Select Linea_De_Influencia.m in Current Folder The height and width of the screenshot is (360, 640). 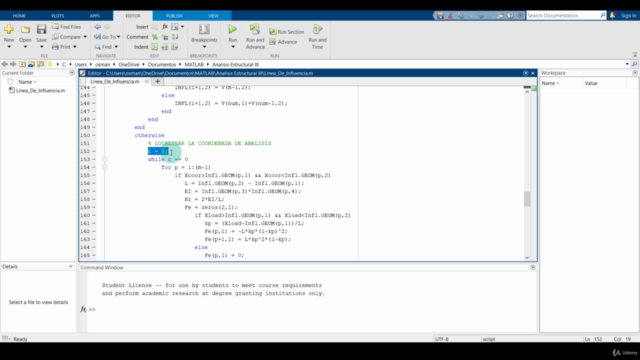(40, 91)
